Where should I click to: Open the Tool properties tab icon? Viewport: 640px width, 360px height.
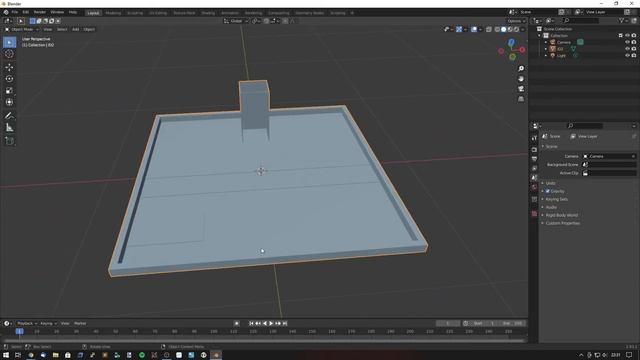pyautogui.click(x=534, y=138)
